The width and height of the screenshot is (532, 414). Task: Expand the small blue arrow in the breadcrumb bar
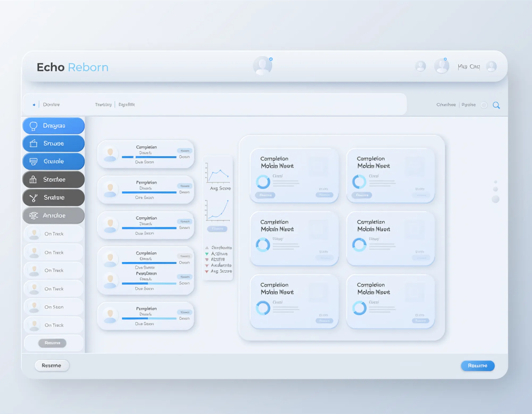(34, 105)
